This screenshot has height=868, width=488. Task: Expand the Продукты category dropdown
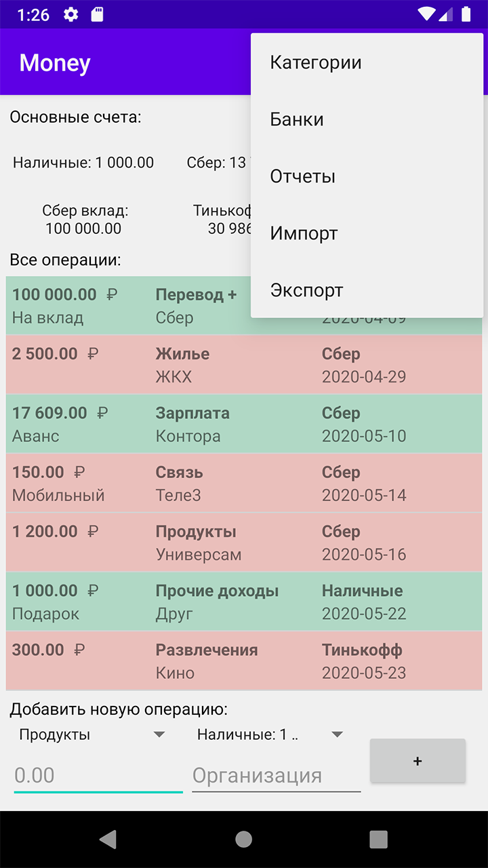(92, 734)
